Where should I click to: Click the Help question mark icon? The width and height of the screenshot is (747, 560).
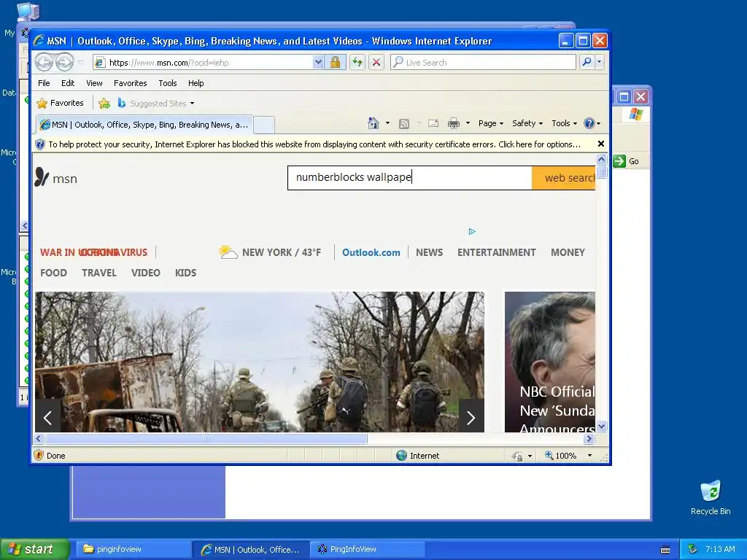coord(589,123)
